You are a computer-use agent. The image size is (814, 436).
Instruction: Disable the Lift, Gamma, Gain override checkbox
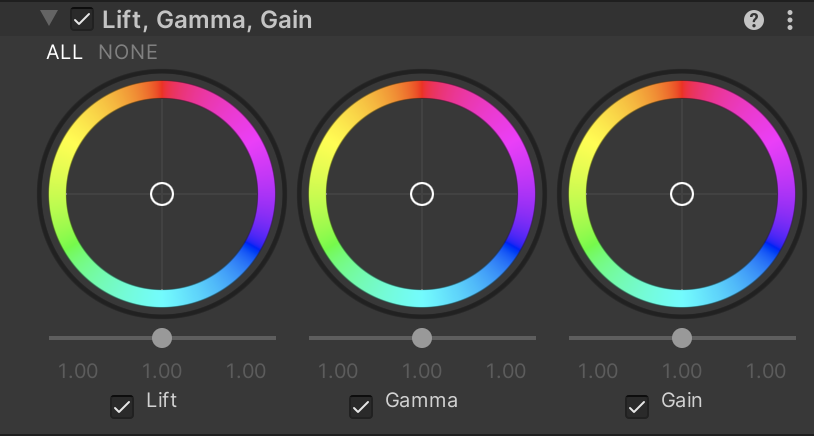tap(83, 20)
